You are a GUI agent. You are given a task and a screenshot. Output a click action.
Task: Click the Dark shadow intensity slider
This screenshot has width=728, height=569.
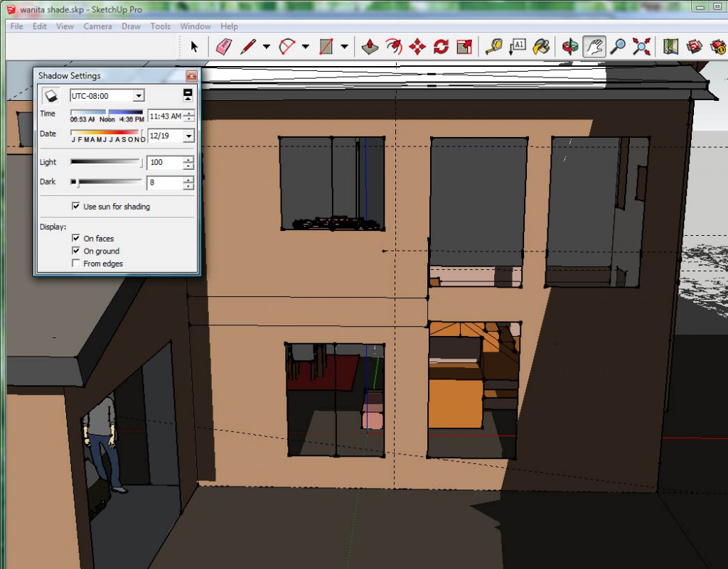point(107,182)
